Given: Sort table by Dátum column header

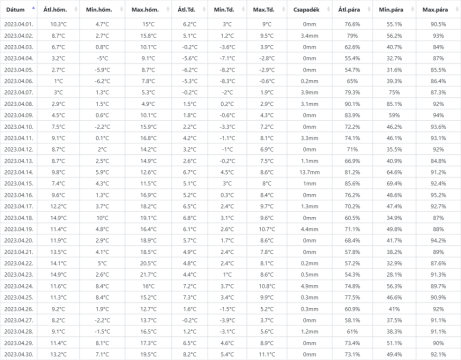Looking at the screenshot, I should click(x=15, y=10).
